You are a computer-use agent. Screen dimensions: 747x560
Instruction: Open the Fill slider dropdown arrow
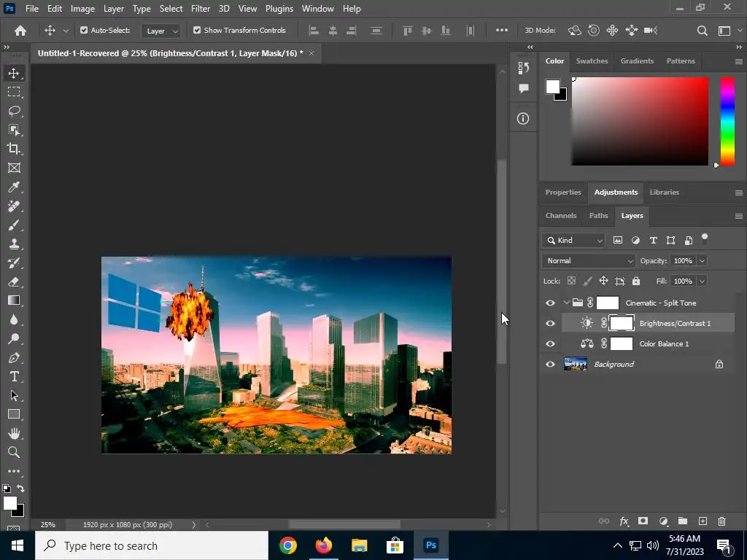(702, 281)
